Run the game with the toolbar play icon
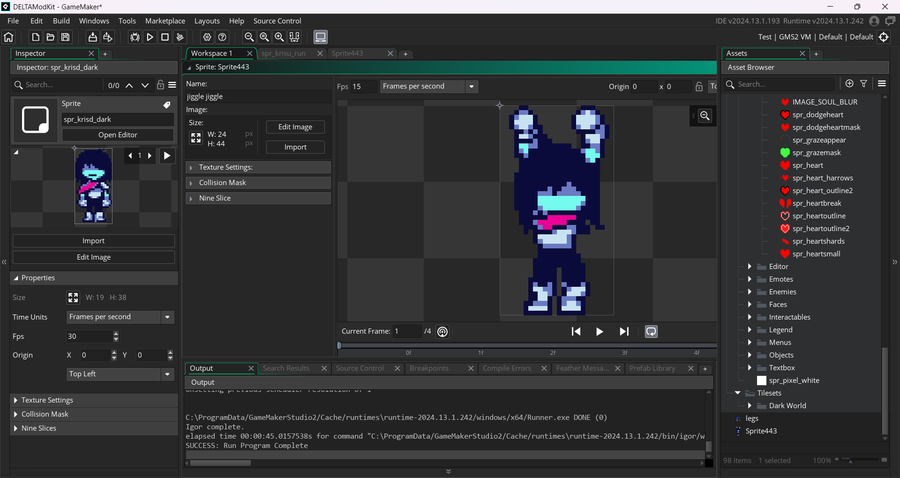 pyautogui.click(x=150, y=37)
